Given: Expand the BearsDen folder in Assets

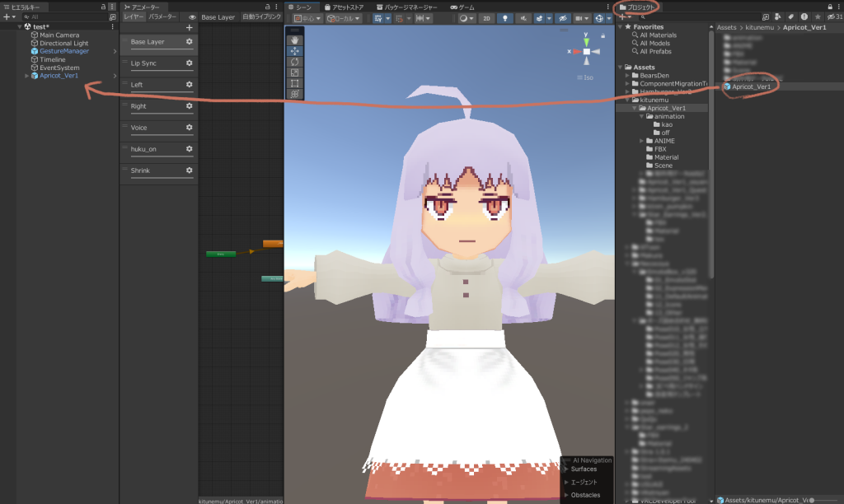Looking at the screenshot, I should (627, 76).
